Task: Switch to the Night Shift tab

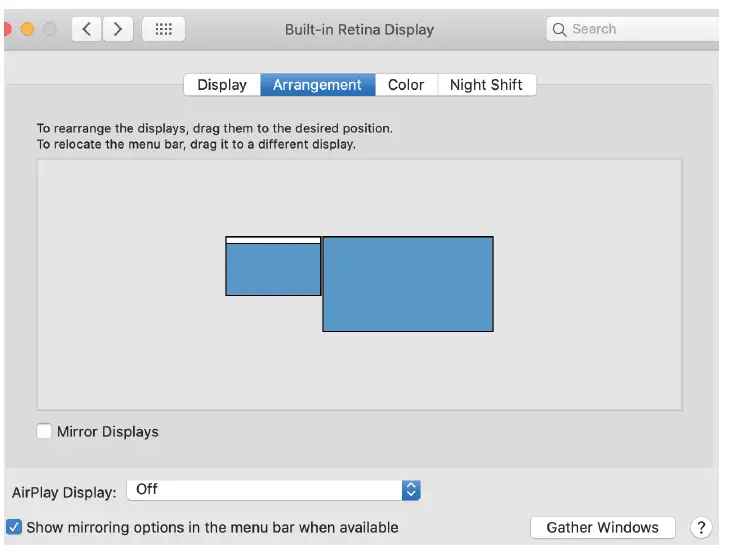Action: [x=486, y=85]
